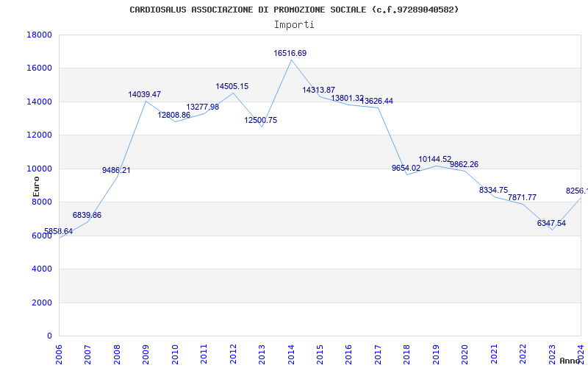Click the data label 14505.15
Screen dimensions: 588x368
(232, 86)
